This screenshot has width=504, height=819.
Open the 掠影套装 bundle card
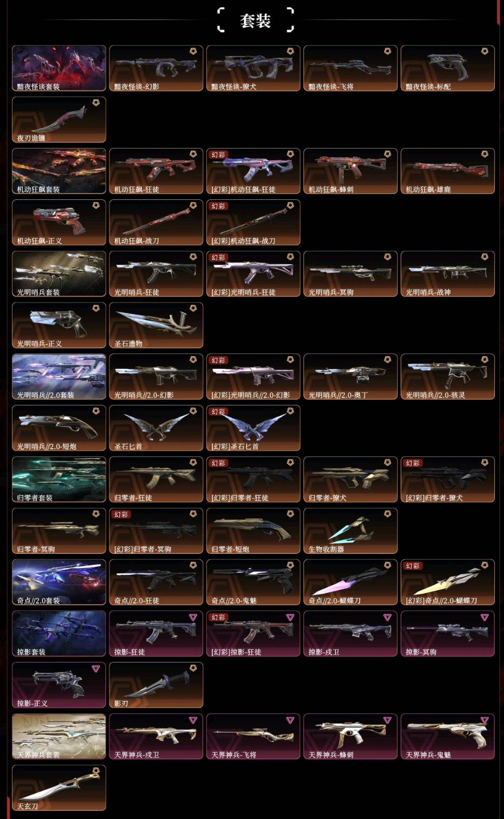tap(59, 633)
